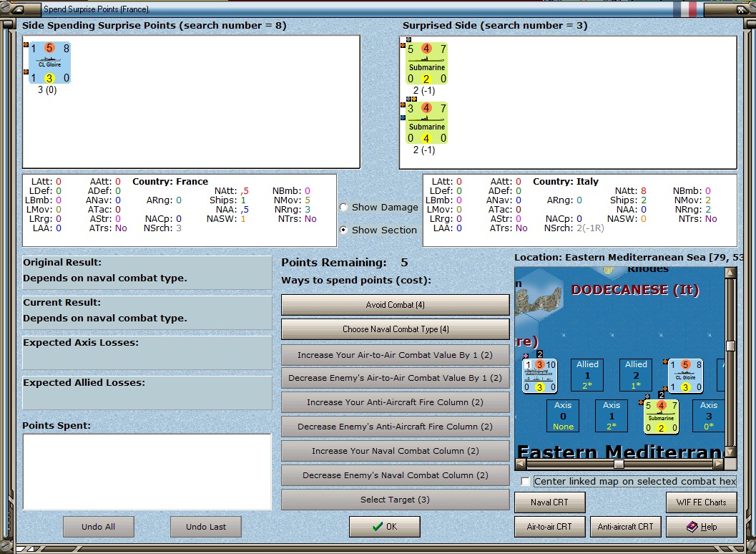The height and width of the screenshot is (554, 756).
Task: Select the second Italian Submarine counter
Action: [426, 122]
